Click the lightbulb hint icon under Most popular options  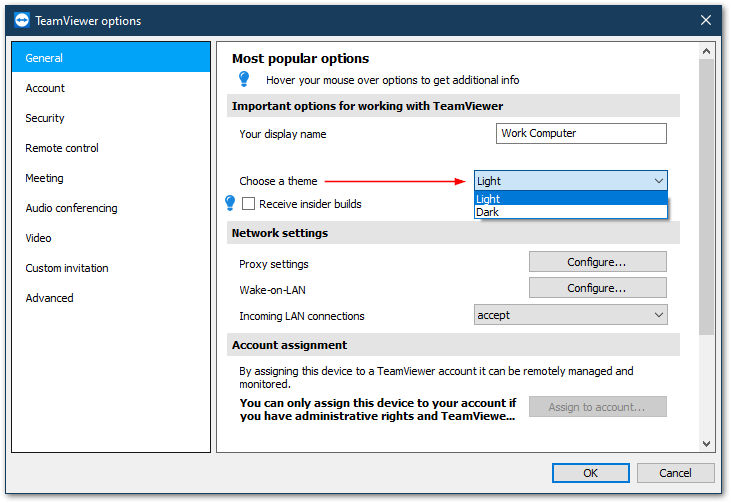[x=244, y=79]
